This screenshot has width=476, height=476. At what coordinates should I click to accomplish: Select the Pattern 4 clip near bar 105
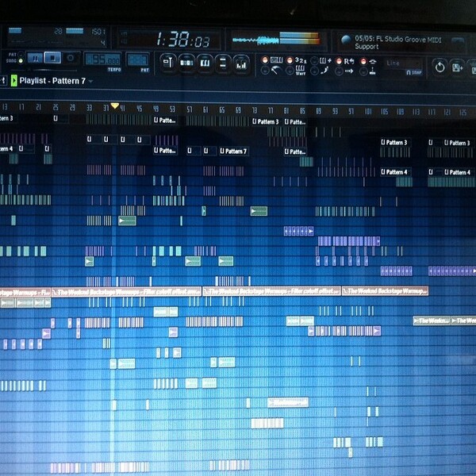coord(396,172)
